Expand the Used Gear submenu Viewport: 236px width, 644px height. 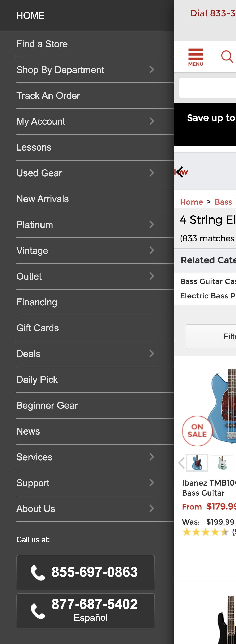coord(151,173)
